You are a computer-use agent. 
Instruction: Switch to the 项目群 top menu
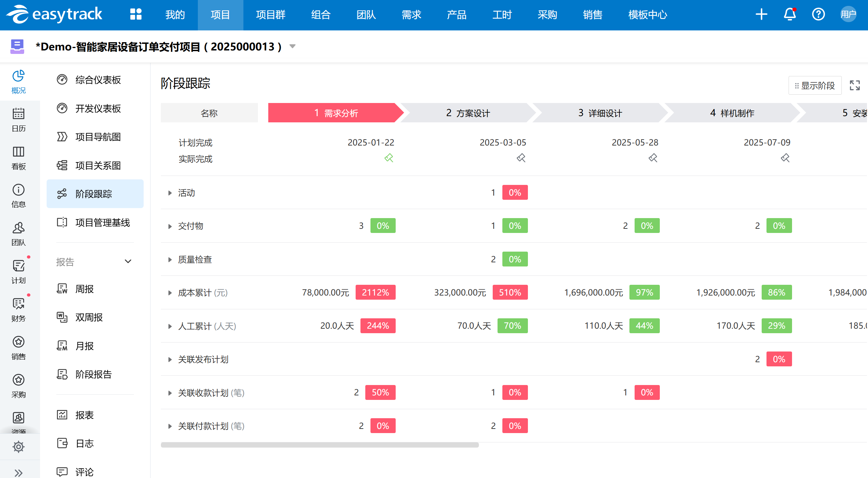pyautogui.click(x=271, y=15)
